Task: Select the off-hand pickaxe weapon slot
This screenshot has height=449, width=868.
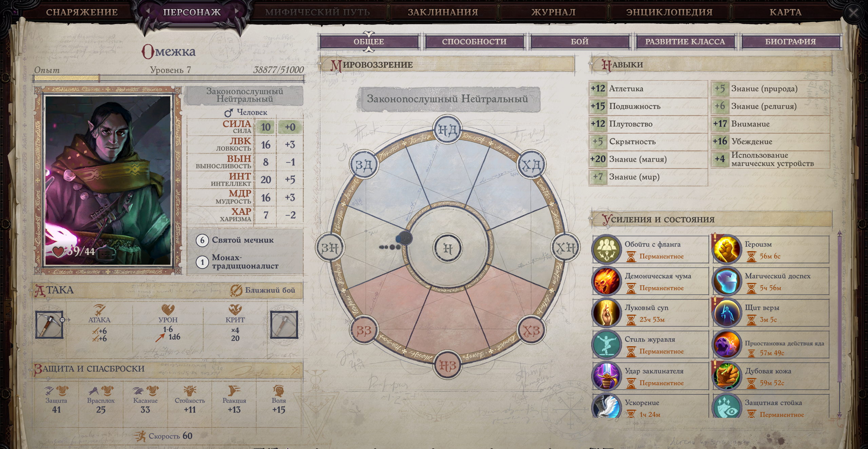Action: coord(284,325)
